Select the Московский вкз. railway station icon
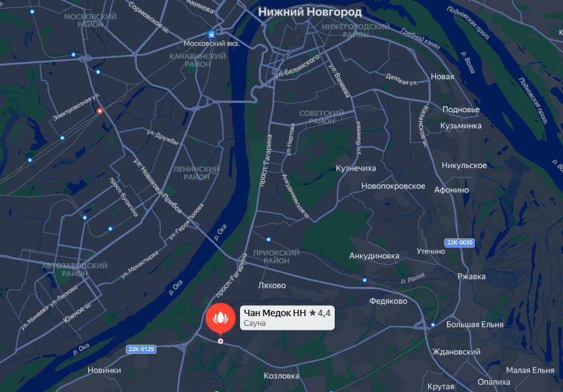The height and width of the screenshot is (392, 563). pos(211,34)
